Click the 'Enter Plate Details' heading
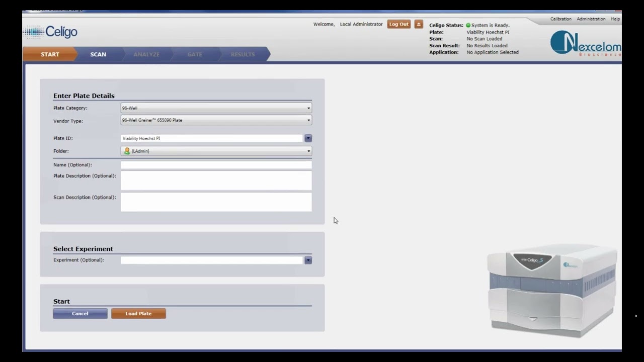 coord(84,96)
